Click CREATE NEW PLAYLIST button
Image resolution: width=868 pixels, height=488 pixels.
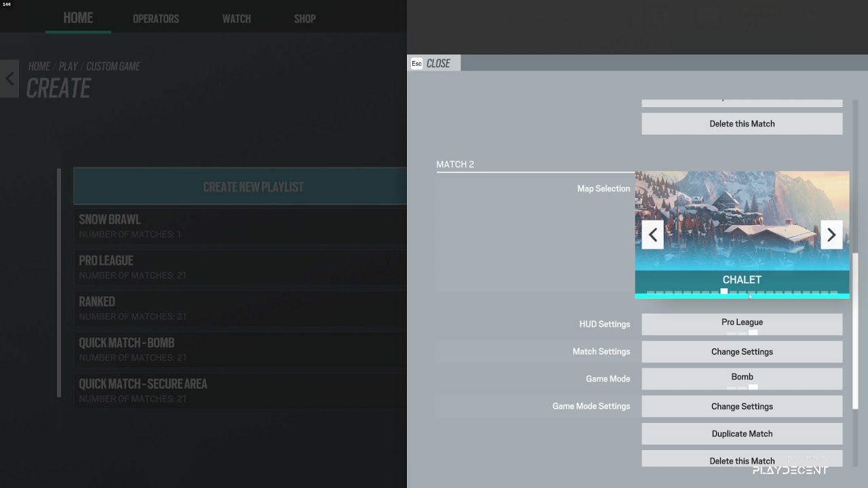pyautogui.click(x=240, y=186)
